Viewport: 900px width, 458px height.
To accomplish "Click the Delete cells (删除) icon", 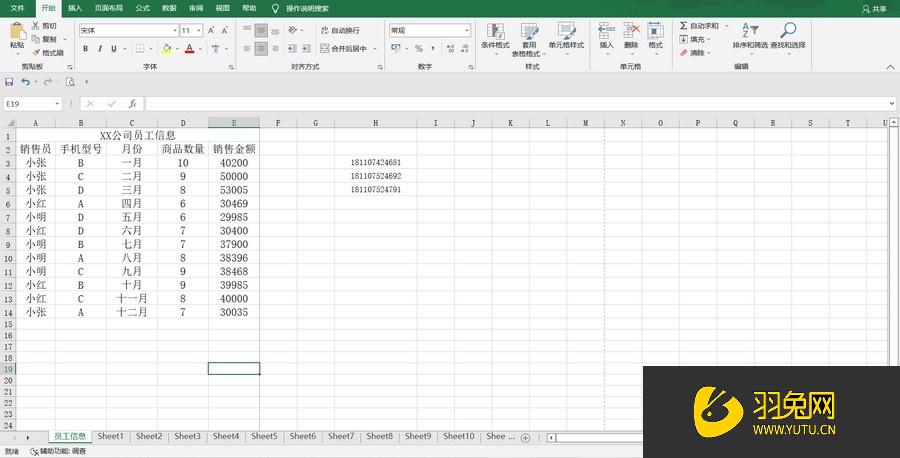I will (x=631, y=31).
